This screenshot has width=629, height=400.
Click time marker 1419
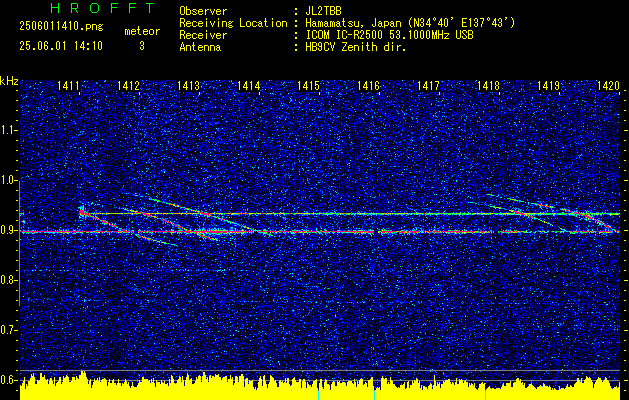[x=548, y=85]
